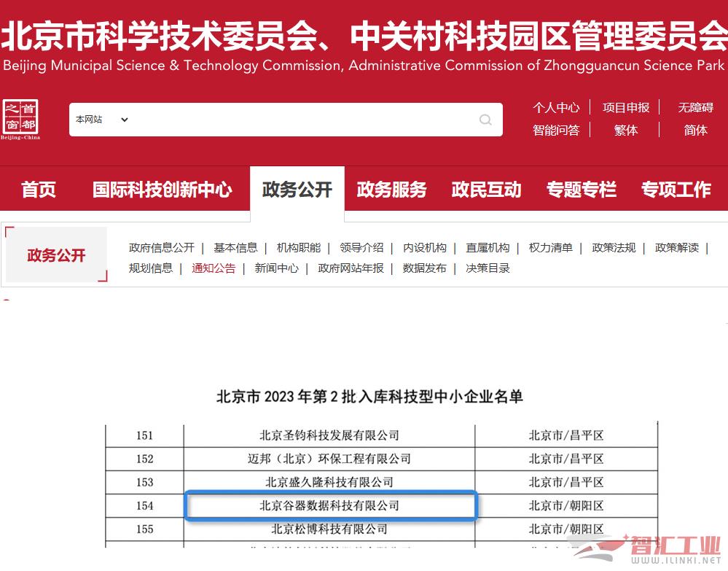Enable 无障碍 accessibility mode
The width and height of the screenshot is (728, 571).
click(695, 107)
